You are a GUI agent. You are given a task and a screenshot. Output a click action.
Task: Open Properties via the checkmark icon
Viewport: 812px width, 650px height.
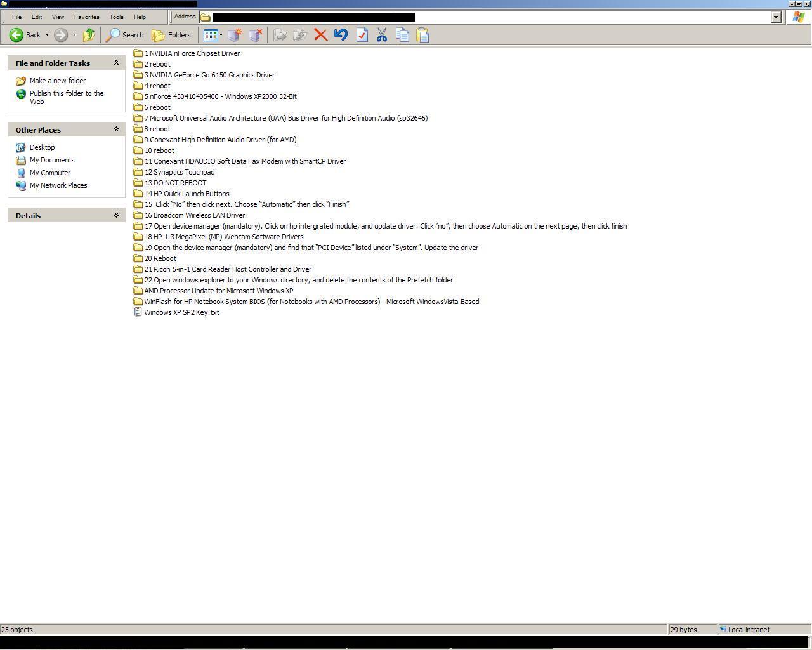click(x=362, y=35)
